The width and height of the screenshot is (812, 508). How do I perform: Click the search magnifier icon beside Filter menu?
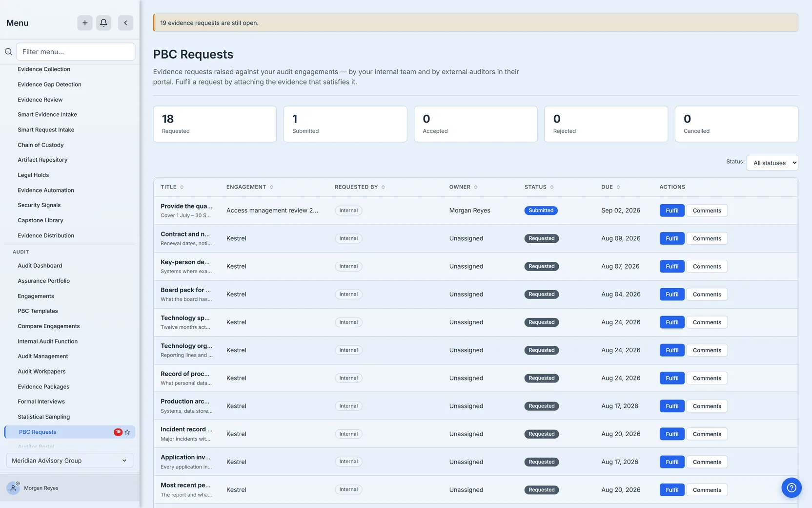(8, 52)
